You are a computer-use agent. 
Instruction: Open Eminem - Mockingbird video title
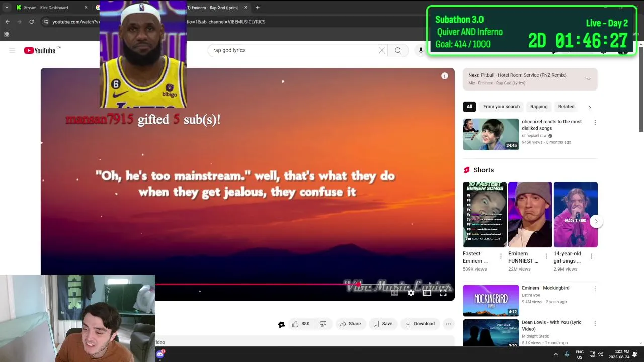coord(545,288)
